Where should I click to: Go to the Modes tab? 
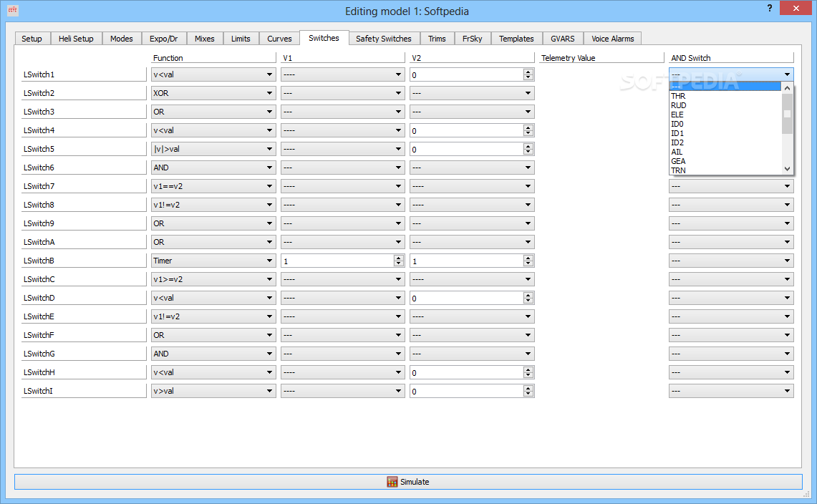pyautogui.click(x=122, y=39)
